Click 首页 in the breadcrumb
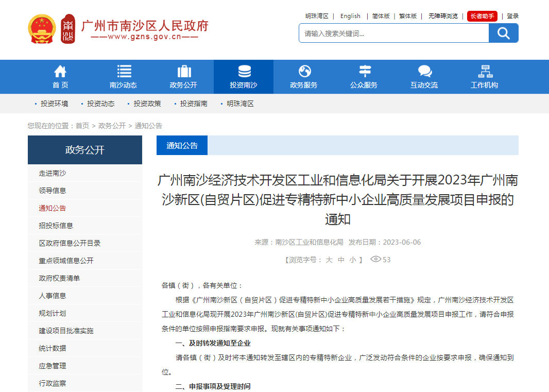Image resolution: width=549 pixels, height=392 pixels. pos(82,126)
